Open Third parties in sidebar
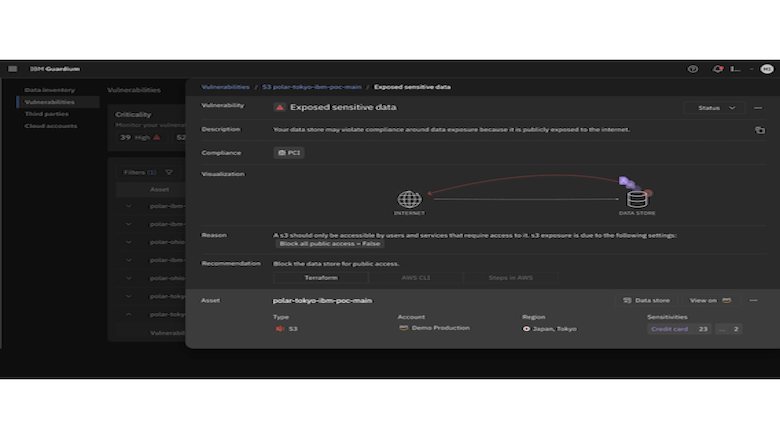The height and width of the screenshot is (439, 780). pyautogui.click(x=47, y=114)
